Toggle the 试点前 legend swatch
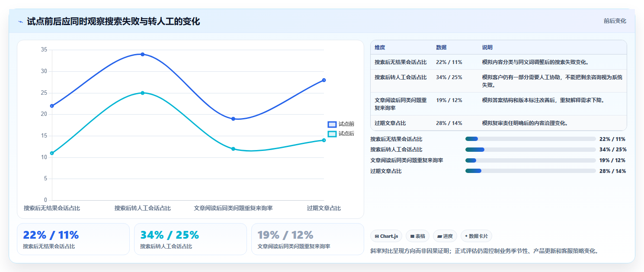 332,124
